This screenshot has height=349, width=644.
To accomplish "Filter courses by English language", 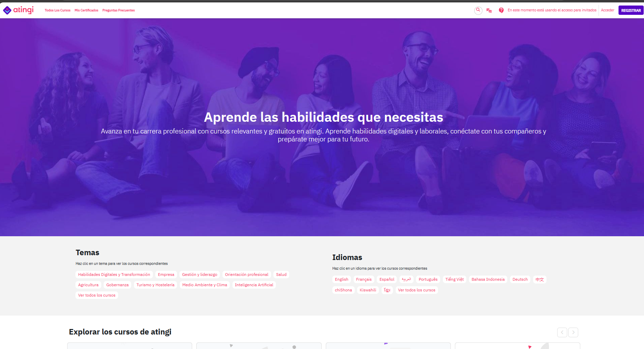I will click(341, 279).
